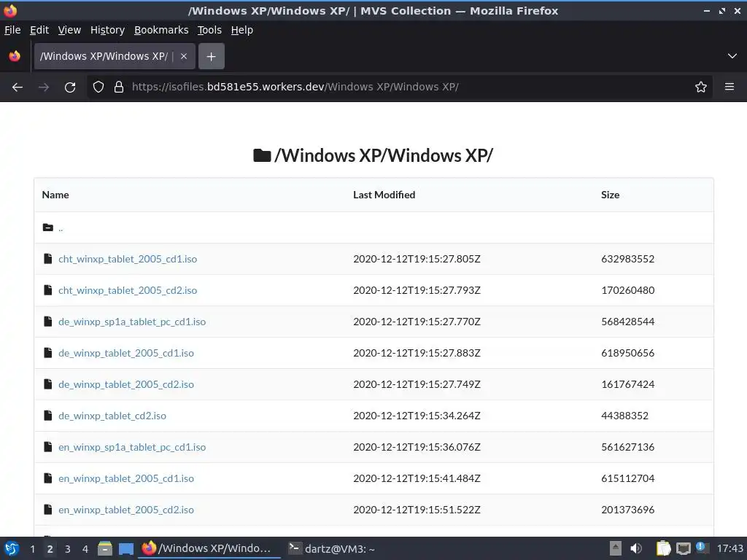
Task: Reload the current page
Action: pyautogui.click(x=70, y=87)
